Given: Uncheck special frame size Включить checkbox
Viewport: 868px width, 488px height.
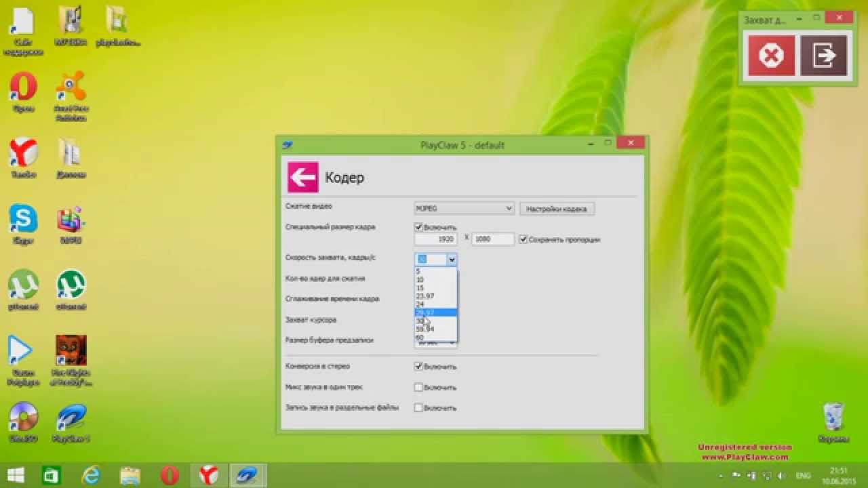Looking at the screenshot, I should point(418,228).
